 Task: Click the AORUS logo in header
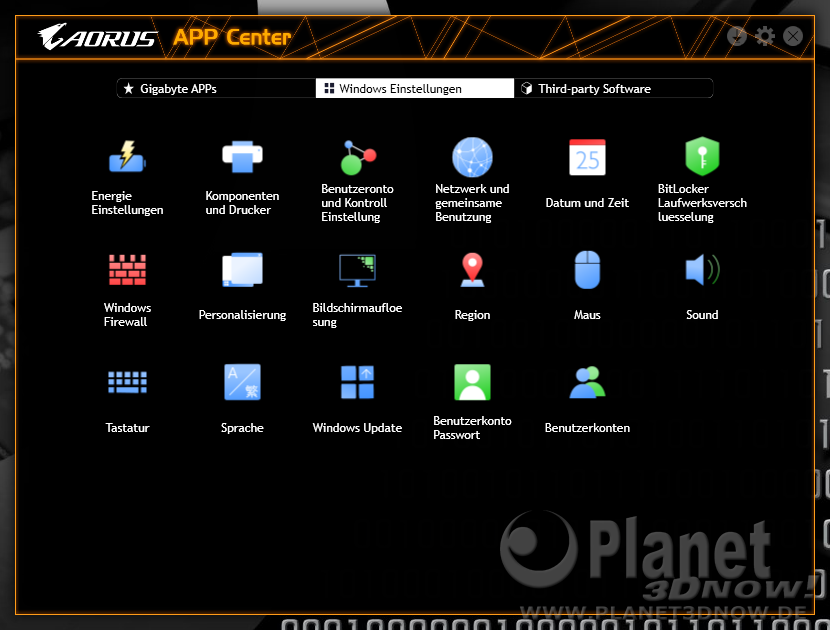(97, 37)
